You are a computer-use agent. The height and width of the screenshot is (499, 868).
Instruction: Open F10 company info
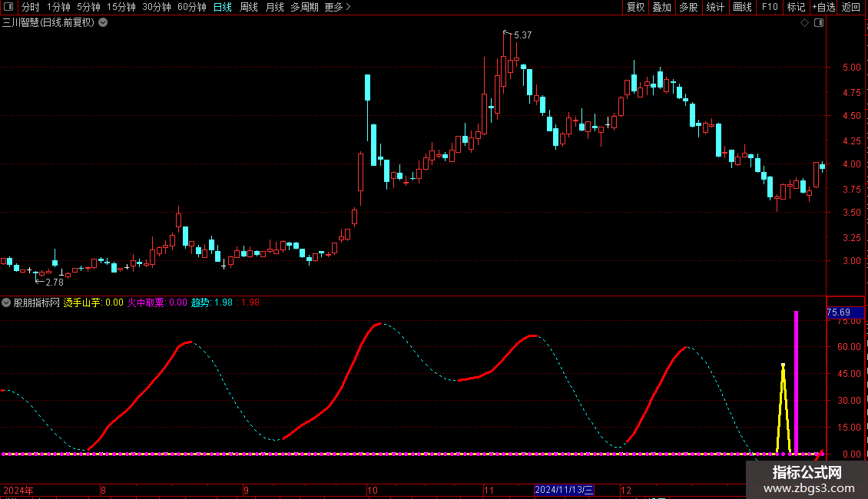click(x=770, y=7)
